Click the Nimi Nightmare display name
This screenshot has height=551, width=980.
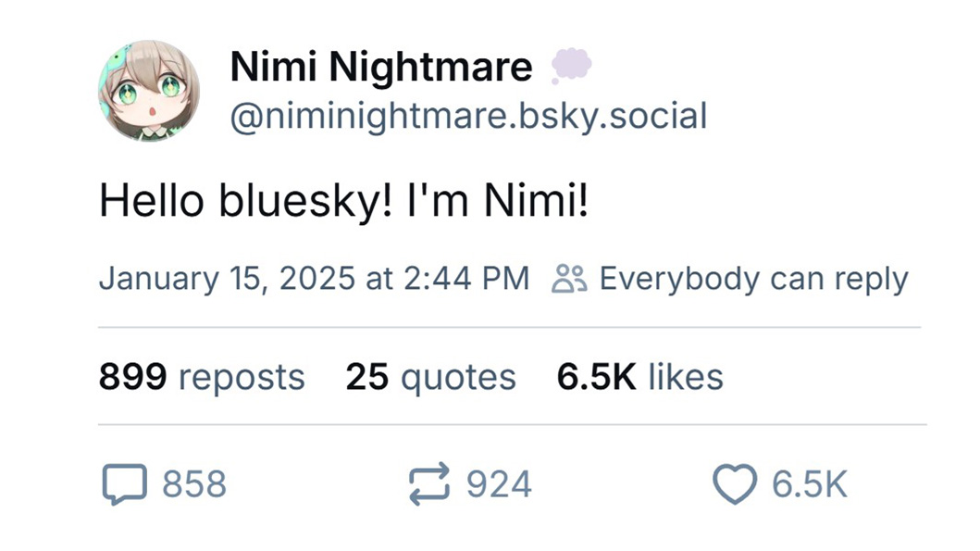(381, 67)
